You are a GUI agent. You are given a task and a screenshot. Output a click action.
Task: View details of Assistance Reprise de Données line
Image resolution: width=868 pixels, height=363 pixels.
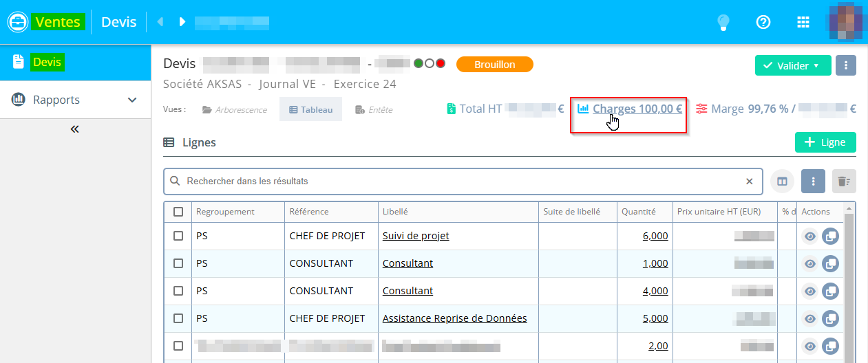810,319
